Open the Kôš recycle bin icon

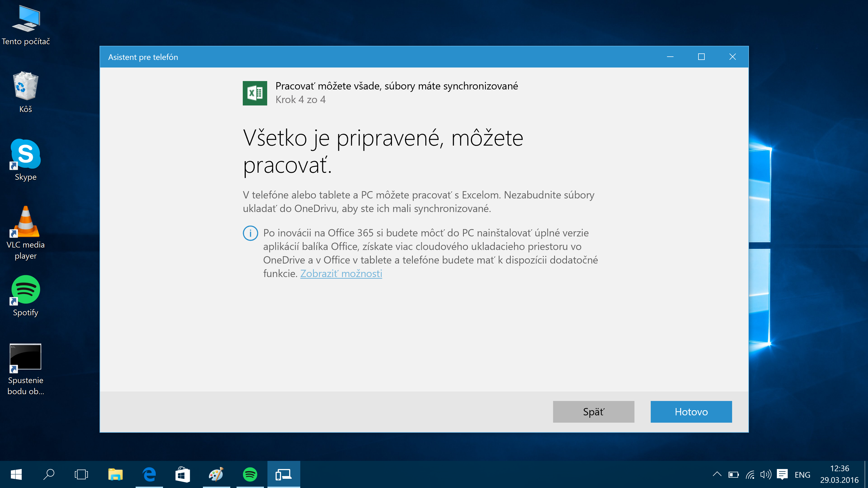click(25, 92)
